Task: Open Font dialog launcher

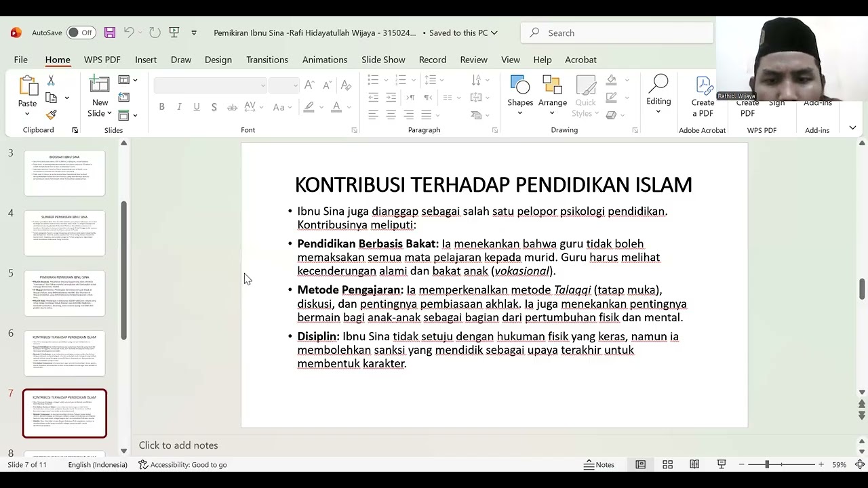Action: [x=354, y=130]
